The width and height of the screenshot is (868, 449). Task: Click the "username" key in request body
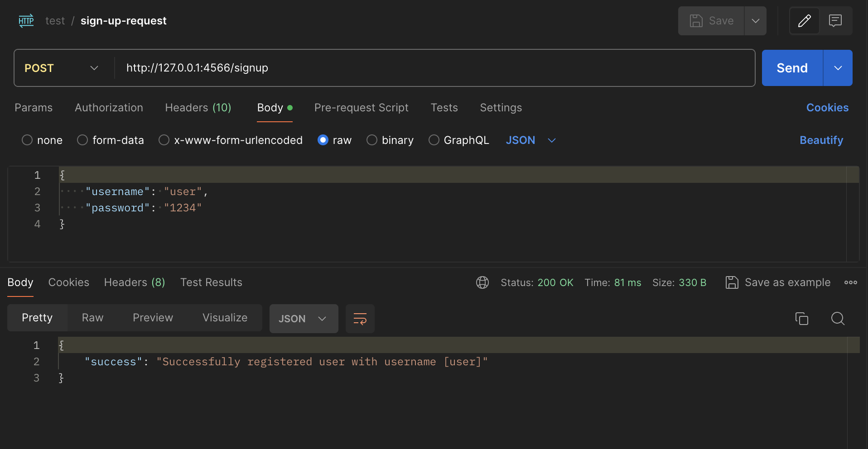point(117,192)
